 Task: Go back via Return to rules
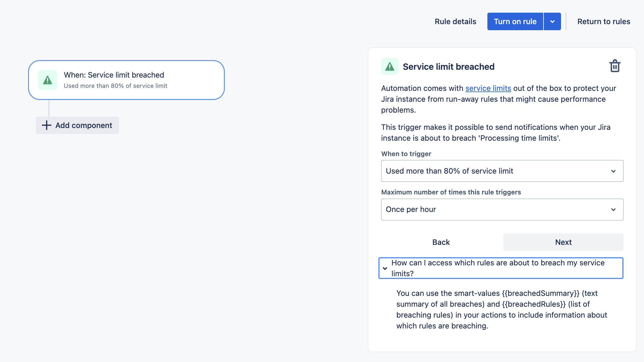604,21
